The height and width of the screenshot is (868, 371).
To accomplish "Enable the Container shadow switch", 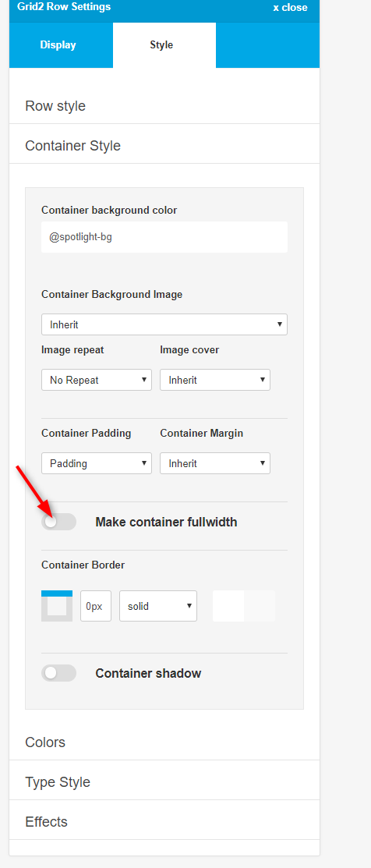I will (58, 673).
